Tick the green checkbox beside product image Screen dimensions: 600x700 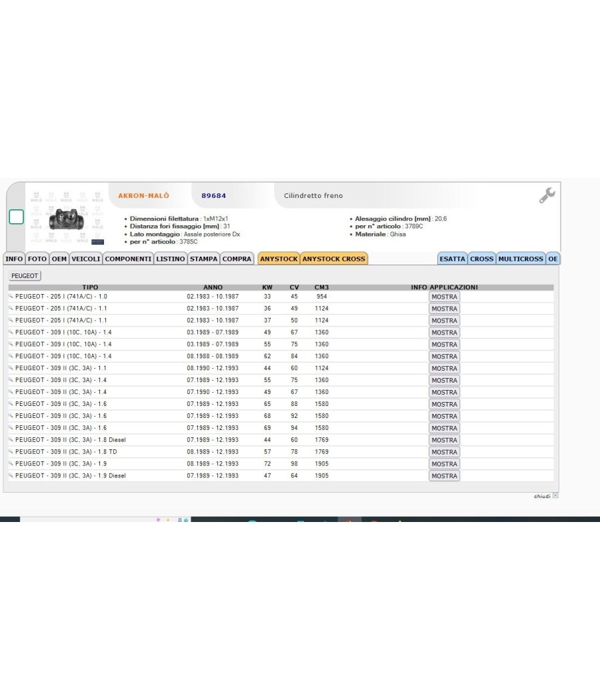pos(17,217)
